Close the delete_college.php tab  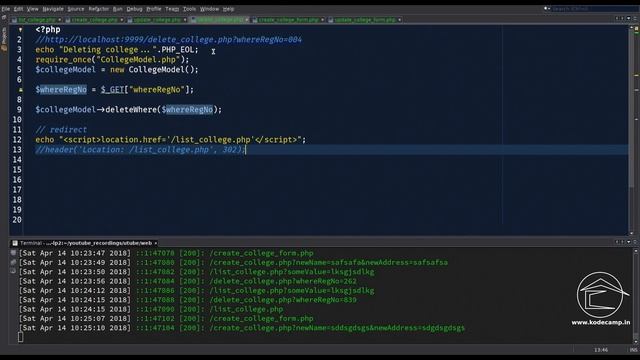(247, 20)
